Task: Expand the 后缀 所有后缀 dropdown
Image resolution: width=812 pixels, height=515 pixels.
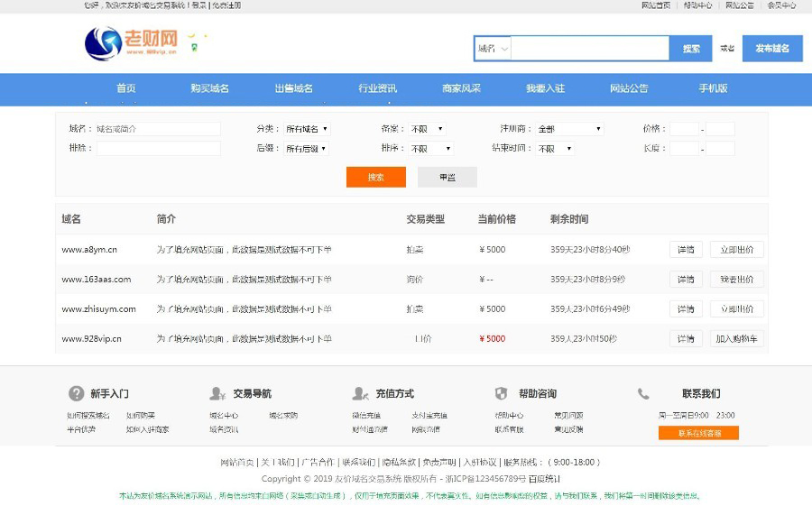Action: coord(306,149)
